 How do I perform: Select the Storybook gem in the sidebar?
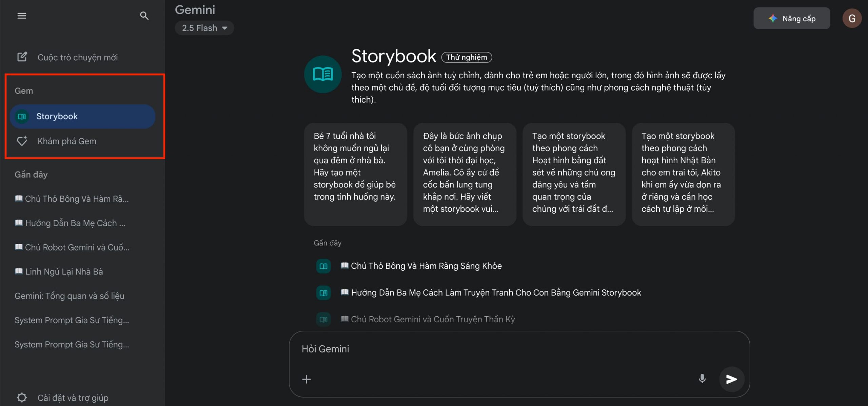coord(82,116)
